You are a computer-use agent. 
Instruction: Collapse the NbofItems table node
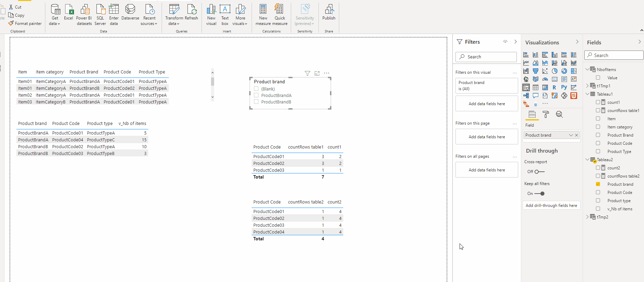click(x=587, y=69)
